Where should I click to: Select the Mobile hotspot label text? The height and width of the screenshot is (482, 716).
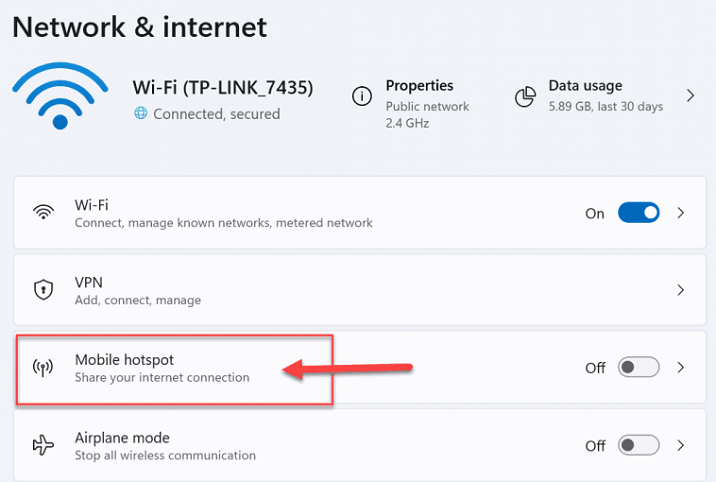(x=124, y=360)
